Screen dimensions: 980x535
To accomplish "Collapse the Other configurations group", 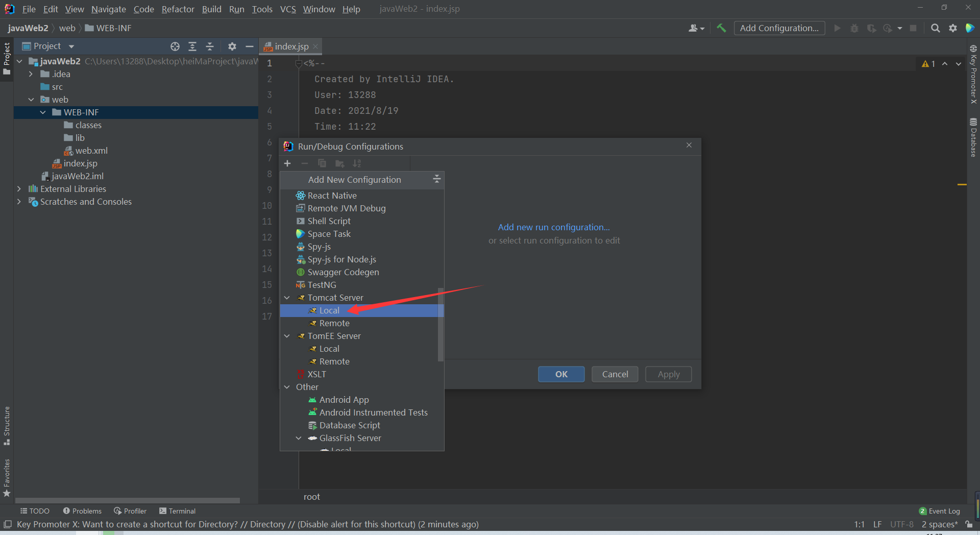I will tap(287, 387).
